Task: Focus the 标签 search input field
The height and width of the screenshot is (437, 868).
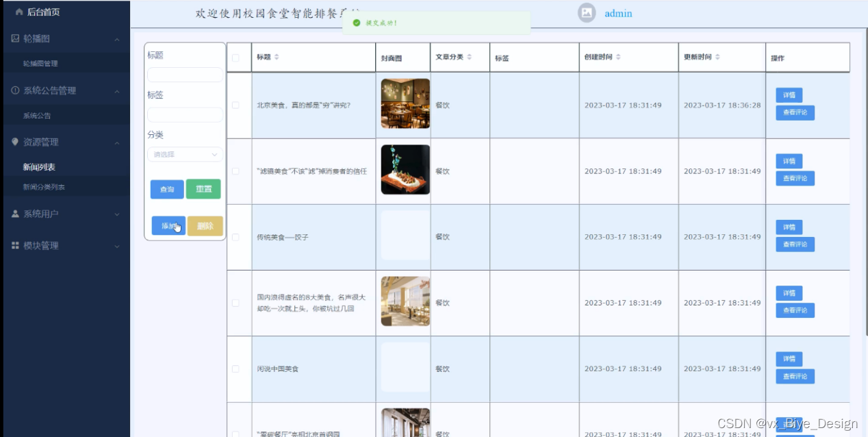Action: [186, 114]
